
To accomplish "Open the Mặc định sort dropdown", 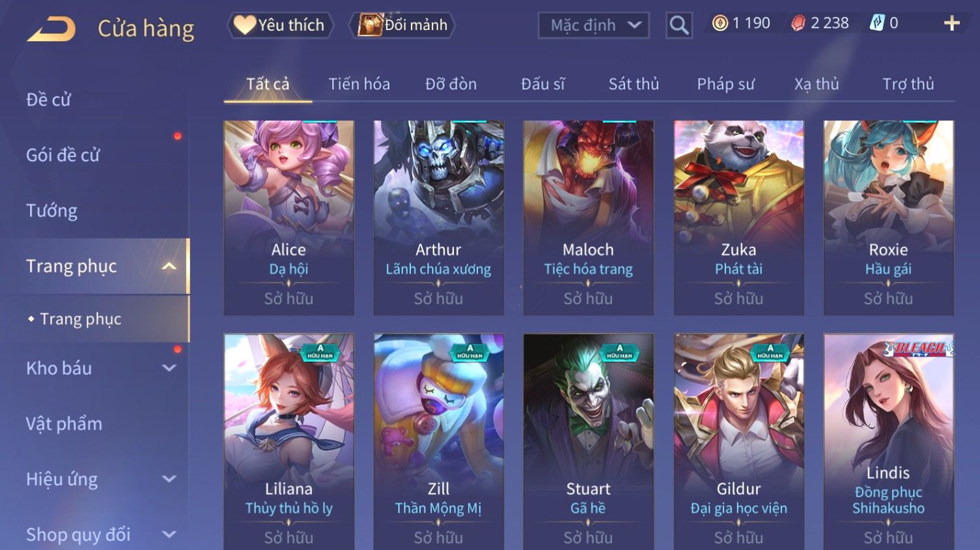I will (593, 25).
